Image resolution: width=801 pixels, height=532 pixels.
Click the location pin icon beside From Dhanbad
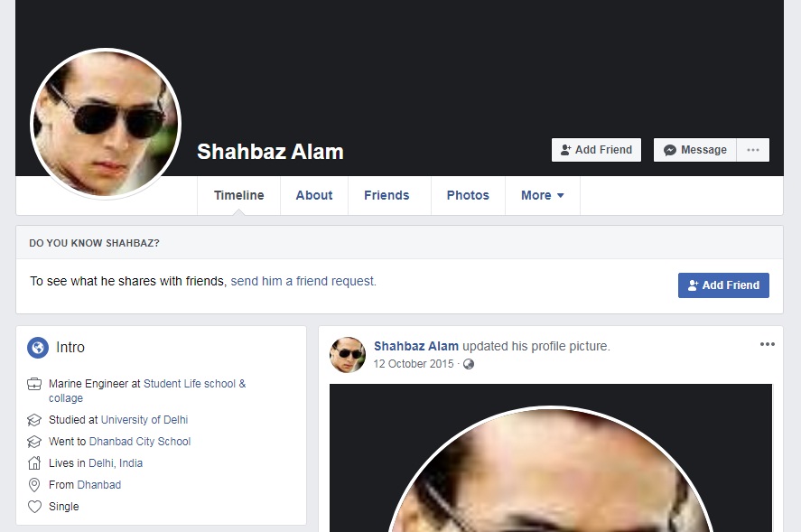34,484
